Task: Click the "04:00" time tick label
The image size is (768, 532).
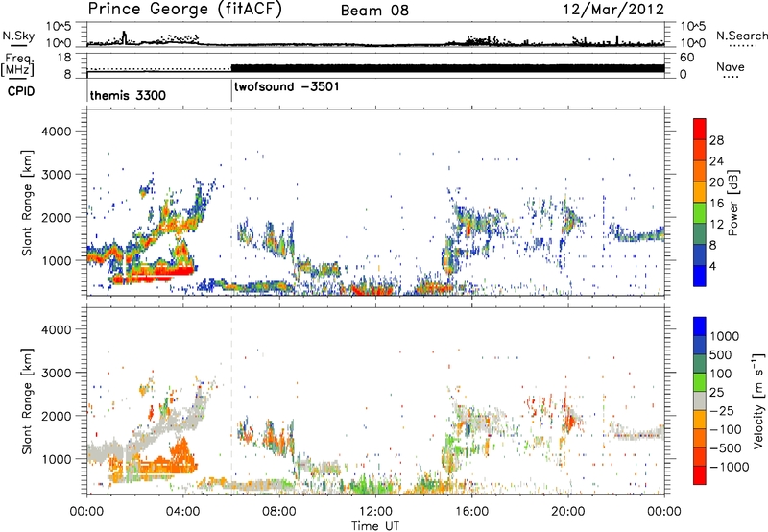Action: pos(183,512)
